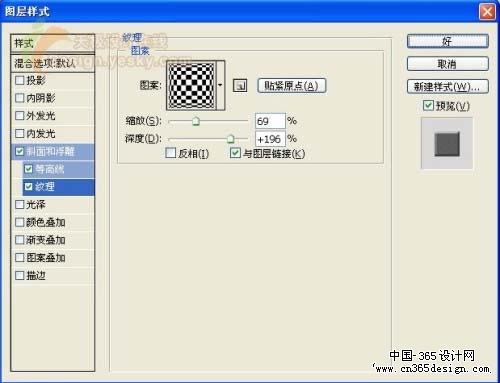This screenshot has height=383, width=500.
Task: Click the 好 OK button
Action: pos(448,41)
